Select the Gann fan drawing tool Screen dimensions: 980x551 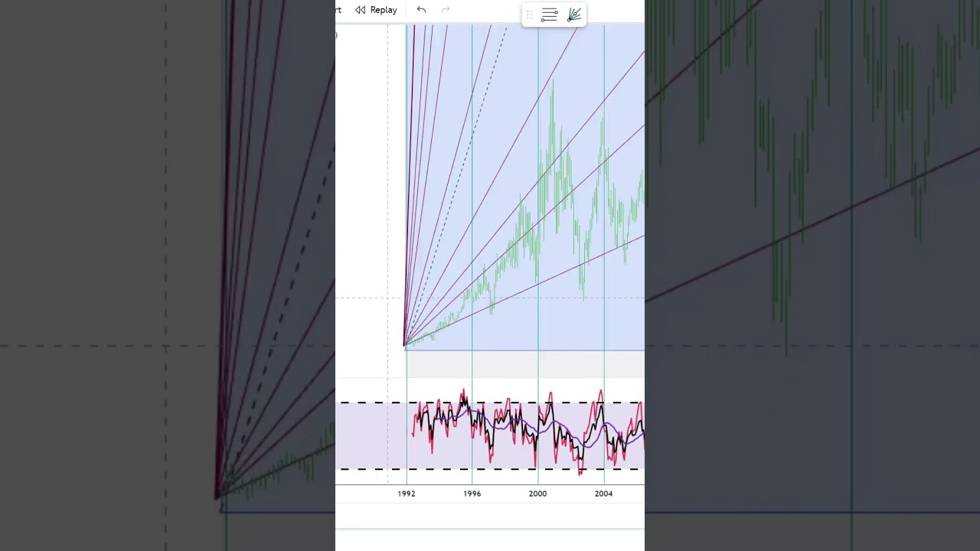574,15
